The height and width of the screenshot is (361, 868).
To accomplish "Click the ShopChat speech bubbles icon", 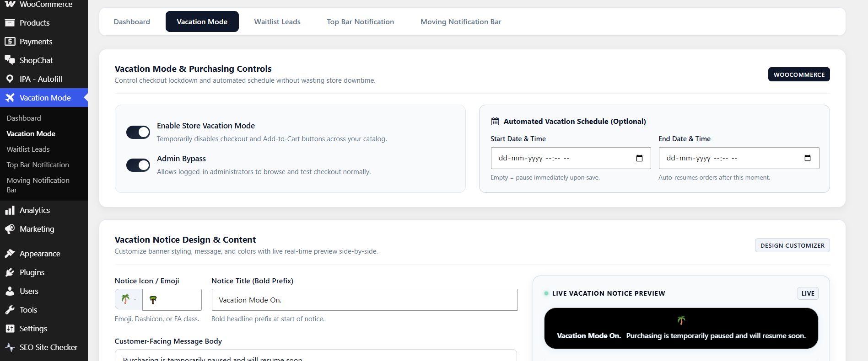I will (x=10, y=60).
